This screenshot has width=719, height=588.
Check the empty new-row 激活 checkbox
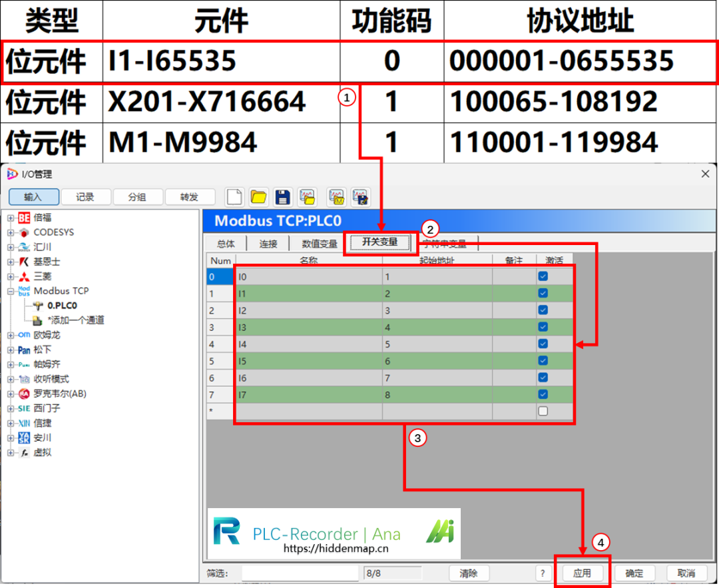tap(543, 411)
